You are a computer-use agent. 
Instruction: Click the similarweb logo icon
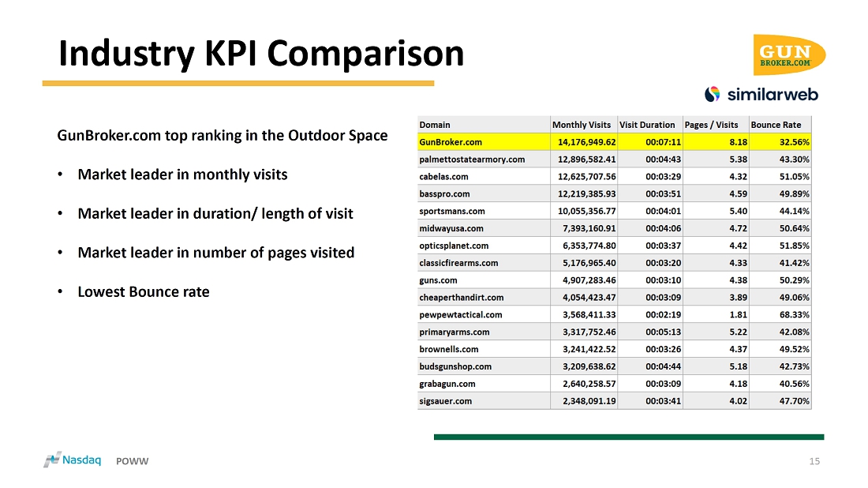tap(712, 94)
